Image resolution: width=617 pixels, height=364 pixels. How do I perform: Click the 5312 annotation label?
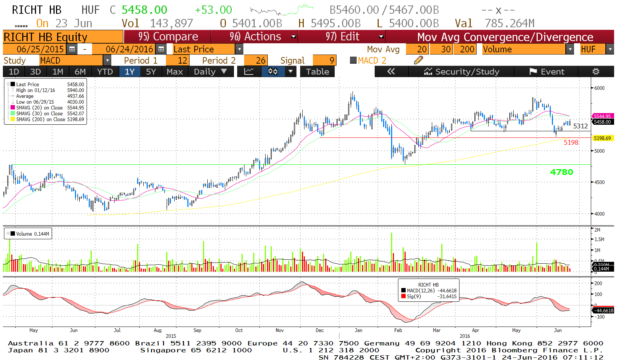coord(580,126)
